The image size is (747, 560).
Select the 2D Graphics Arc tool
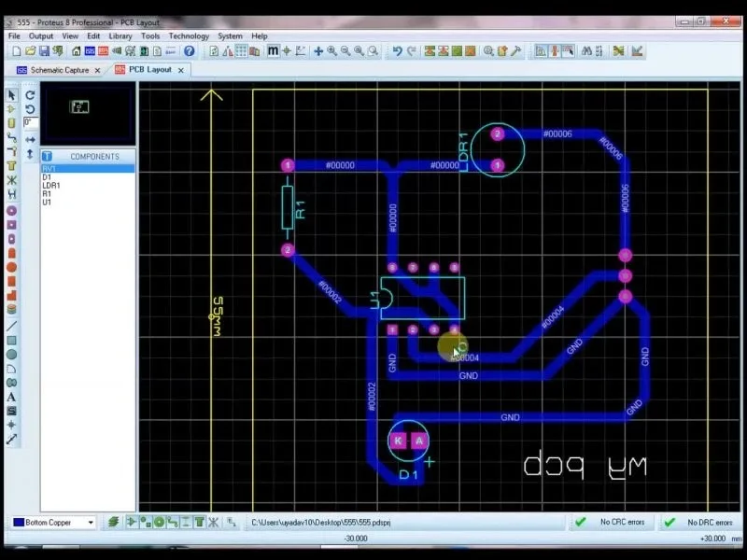coord(11,369)
